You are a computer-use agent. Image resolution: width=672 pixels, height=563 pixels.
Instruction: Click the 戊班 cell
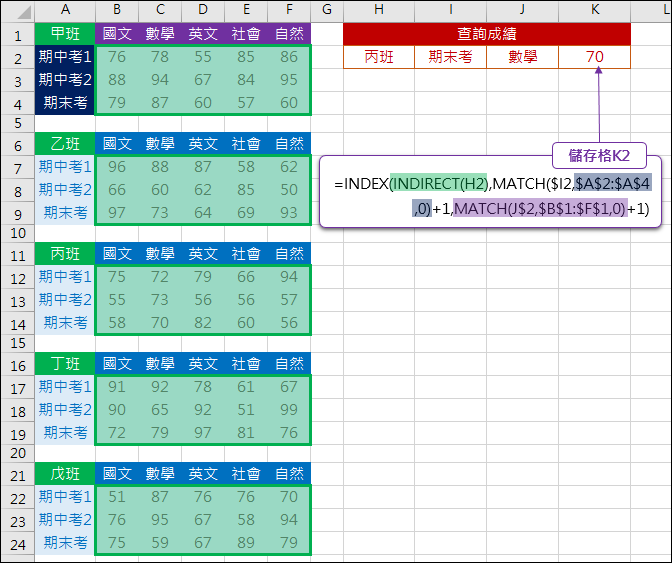(65, 473)
